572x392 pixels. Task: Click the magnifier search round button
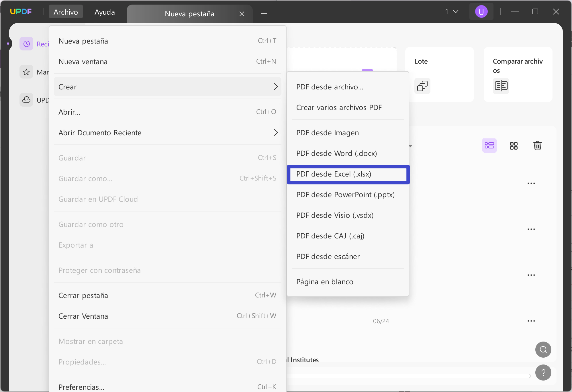(x=543, y=350)
